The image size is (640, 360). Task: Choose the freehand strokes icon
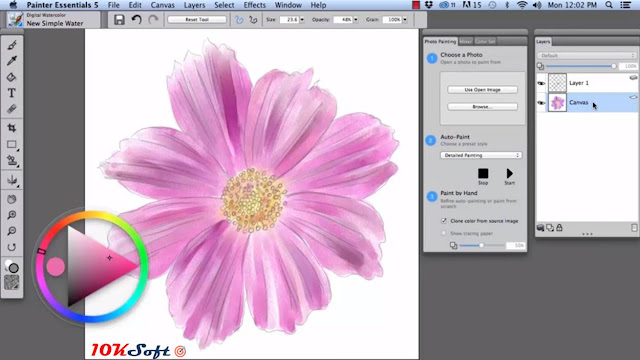[239, 20]
